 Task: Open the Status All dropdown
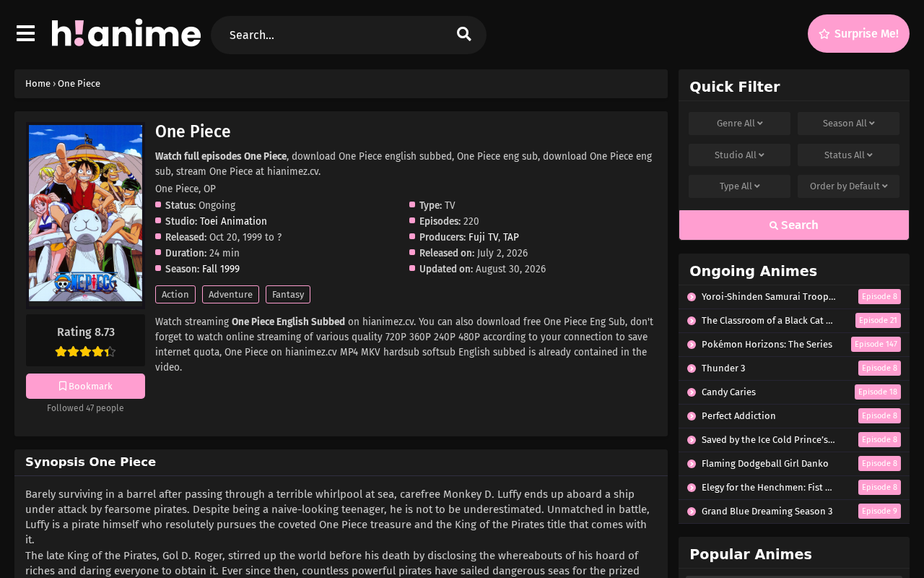pos(848,155)
